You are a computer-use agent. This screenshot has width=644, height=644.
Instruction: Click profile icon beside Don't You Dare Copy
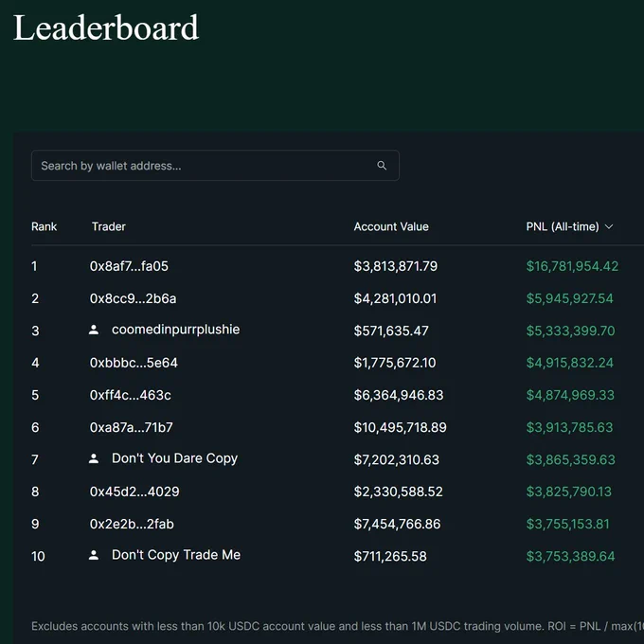(x=94, y=458)
